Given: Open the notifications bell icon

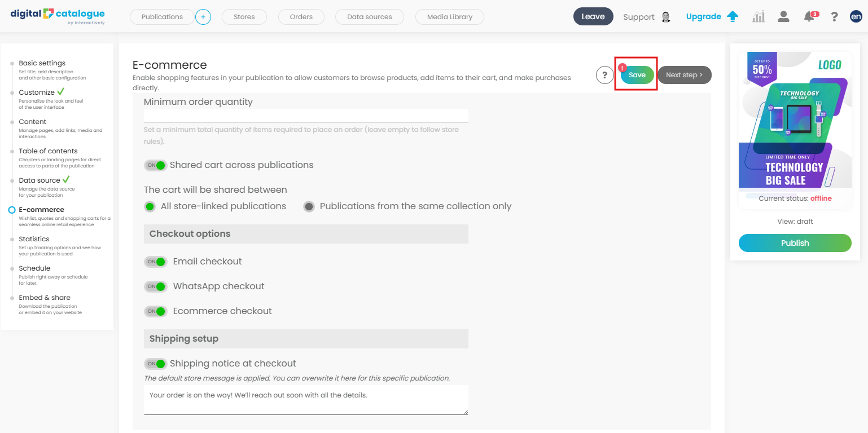Looking at the screenshot, I should coord(809,17).
